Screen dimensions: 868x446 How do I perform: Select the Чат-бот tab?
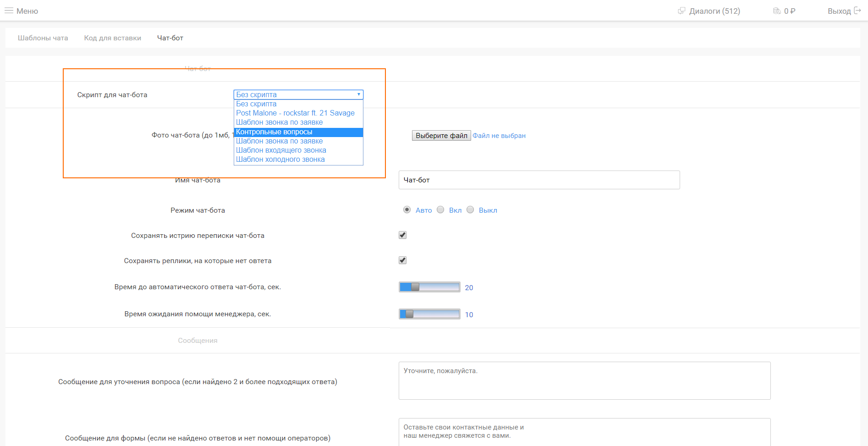pos(170,38)
